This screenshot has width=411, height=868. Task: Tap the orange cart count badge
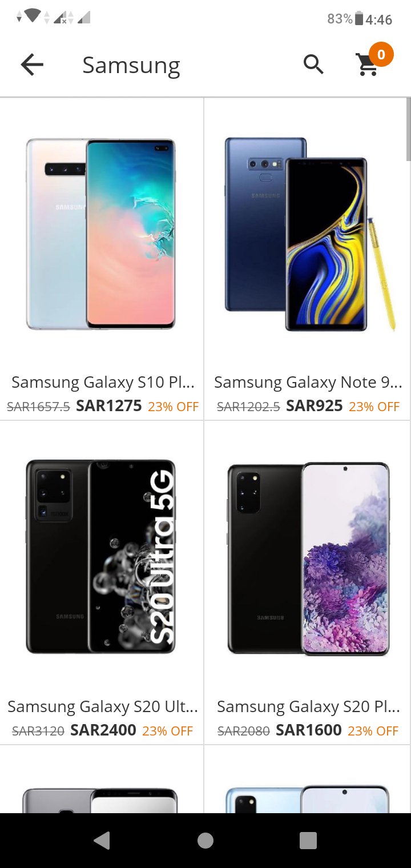tap(381, 55)
